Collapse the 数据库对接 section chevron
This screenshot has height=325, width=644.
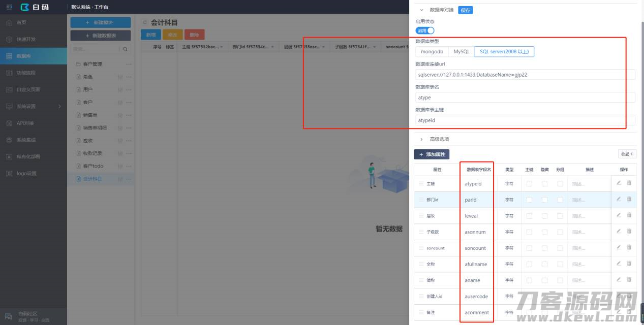[421, 10]
